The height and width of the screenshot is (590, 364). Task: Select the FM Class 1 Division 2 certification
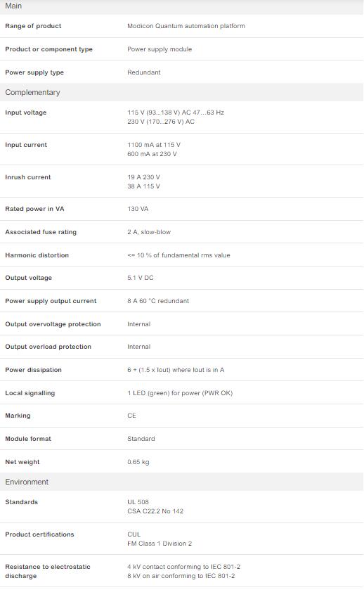coord(160,544)
